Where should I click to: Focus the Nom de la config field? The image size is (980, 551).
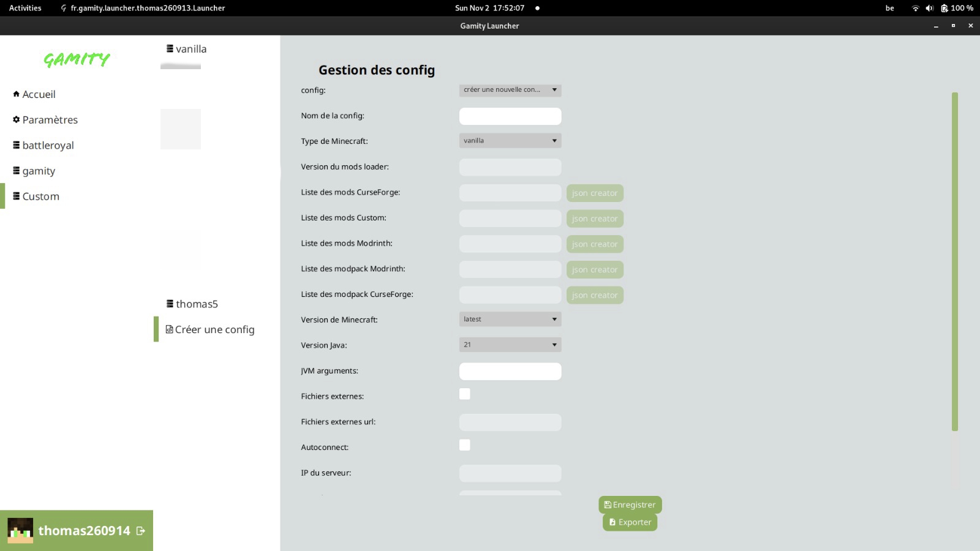coord(510,116)
